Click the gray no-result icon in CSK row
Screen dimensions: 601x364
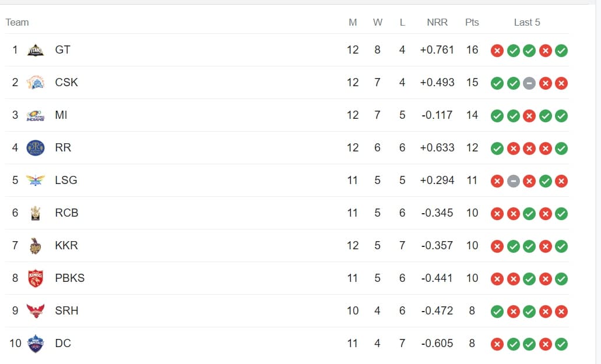[529, 83]
